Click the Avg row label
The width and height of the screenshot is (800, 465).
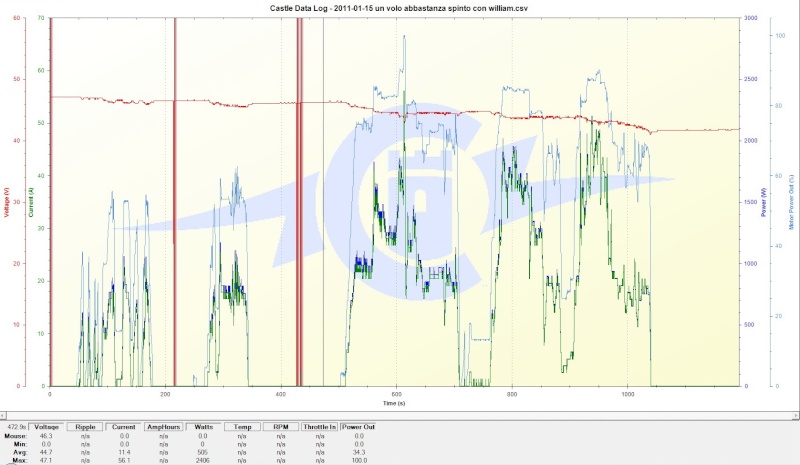coord(20,452)
